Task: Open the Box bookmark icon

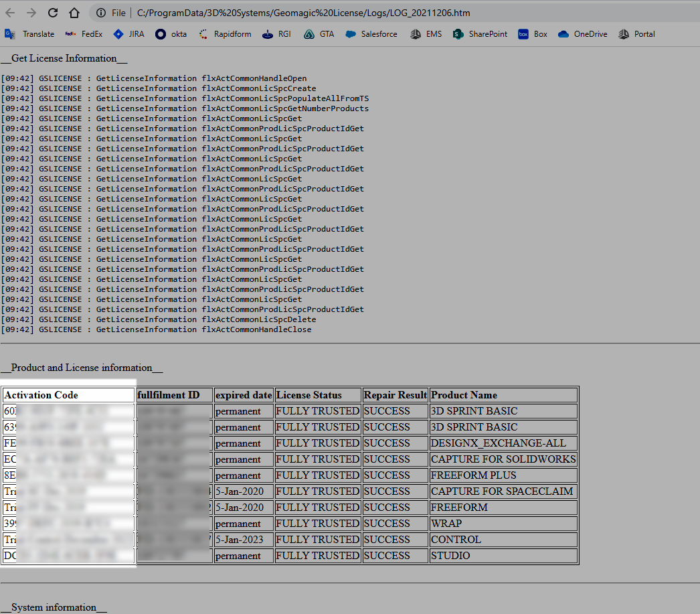Action: [523, 33]
